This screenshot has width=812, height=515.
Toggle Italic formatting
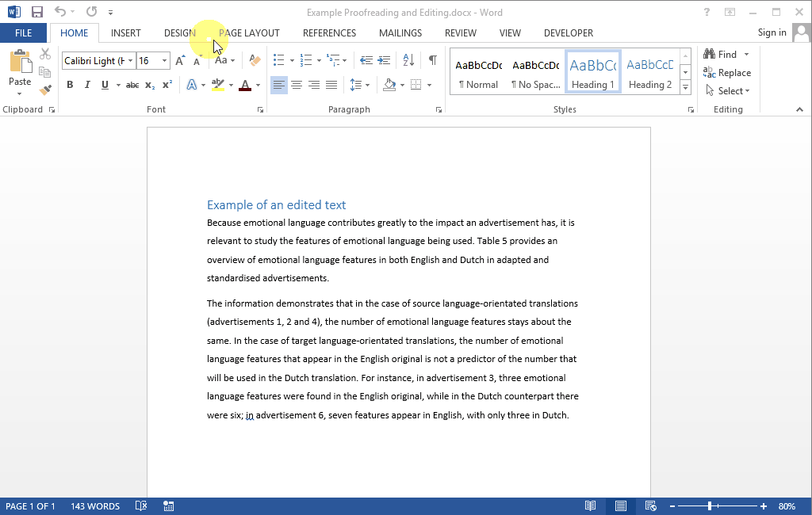point(87,85)
